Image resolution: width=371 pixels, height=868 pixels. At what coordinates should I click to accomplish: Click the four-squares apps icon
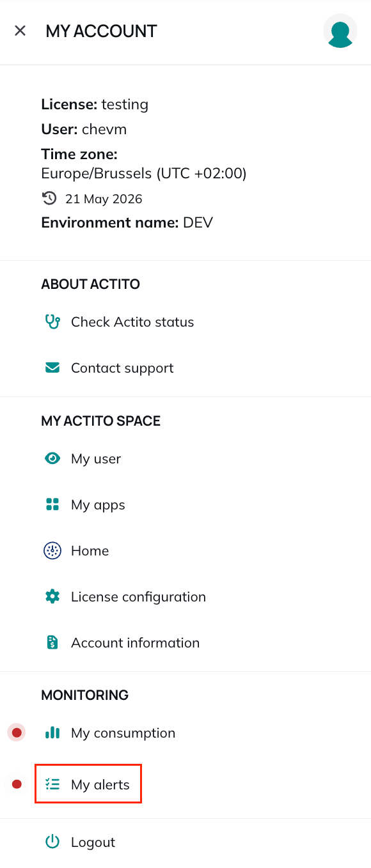52,505
